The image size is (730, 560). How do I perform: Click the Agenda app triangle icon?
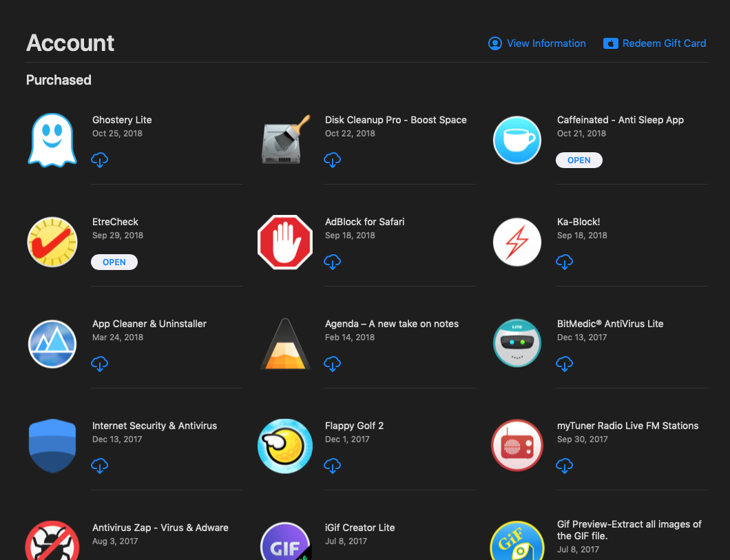285,344
